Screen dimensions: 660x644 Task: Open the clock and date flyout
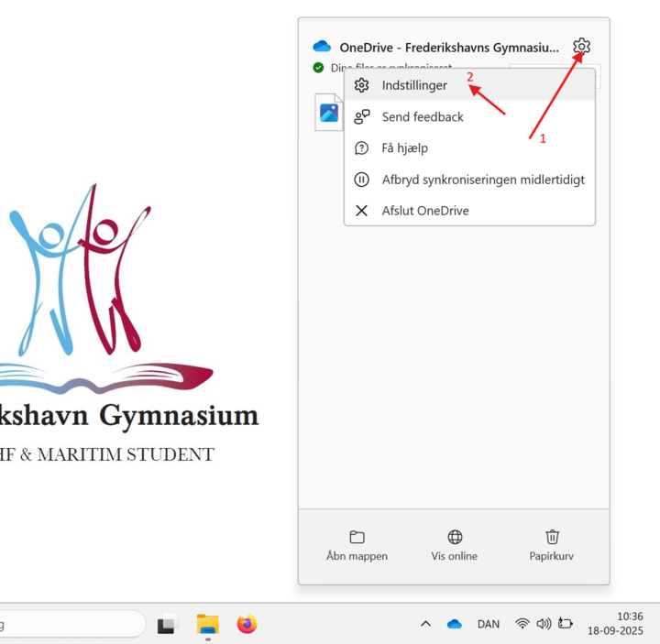(x=629, y=624)
